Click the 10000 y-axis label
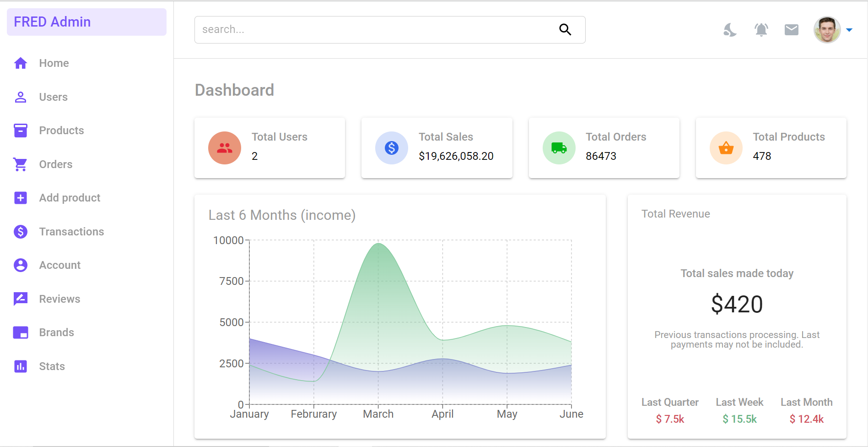Viewport: 868px width, 447px height. pos(228,240)
